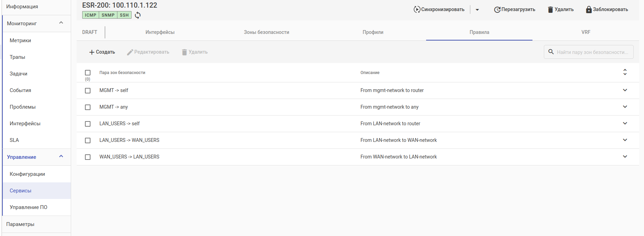644x236 pixels.
Task: Open the Synchronize dropdown arrow
Action: tap(477, 10)
